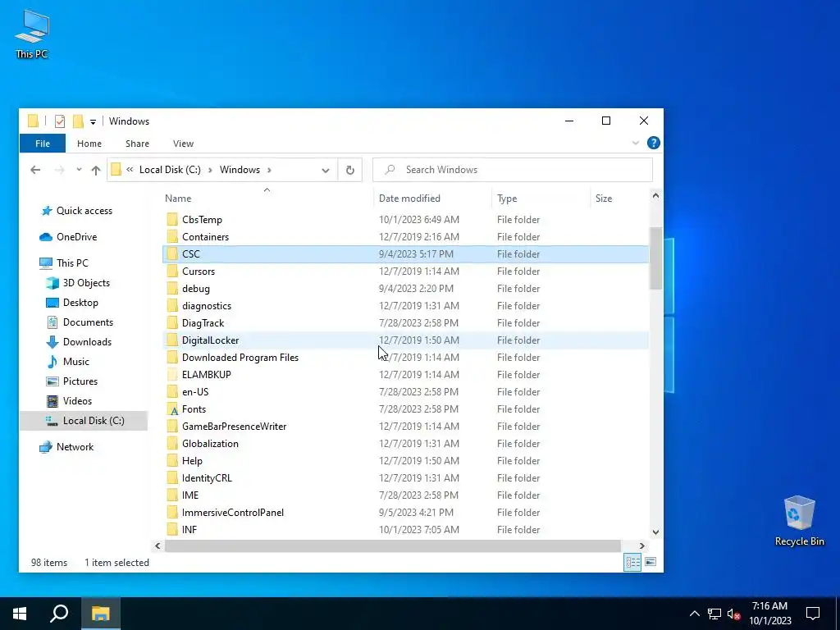Open the recent locations dropdown arrow
840x630 pixels.
[79, 170]
